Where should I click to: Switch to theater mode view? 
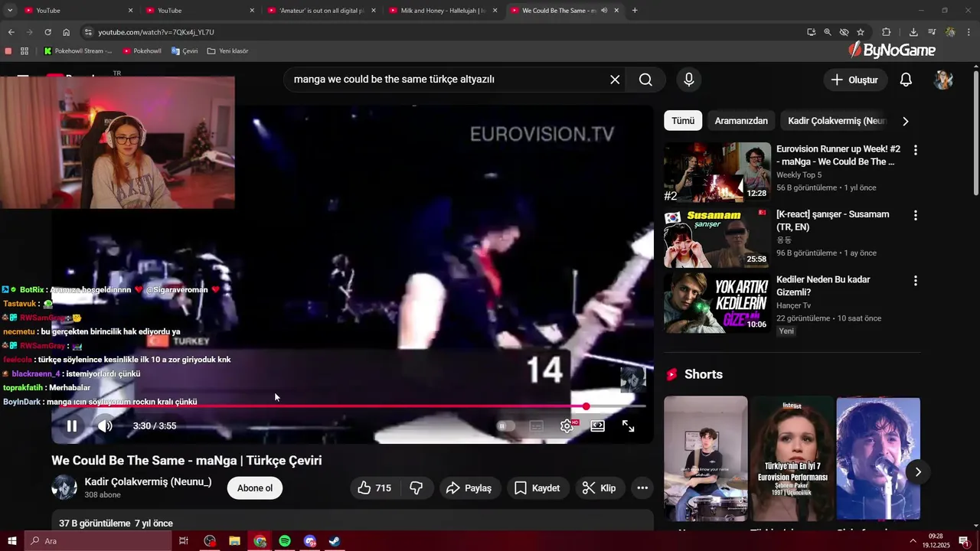[598, 426]
